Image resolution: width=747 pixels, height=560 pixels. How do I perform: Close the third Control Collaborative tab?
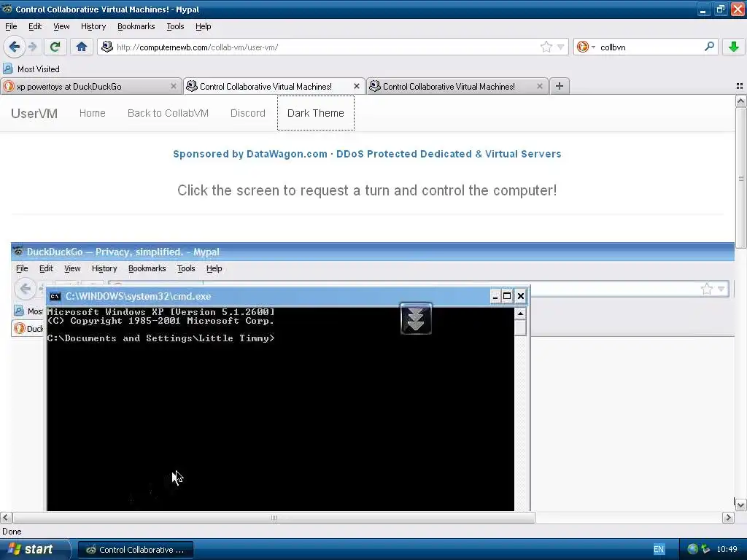(539, 86)
